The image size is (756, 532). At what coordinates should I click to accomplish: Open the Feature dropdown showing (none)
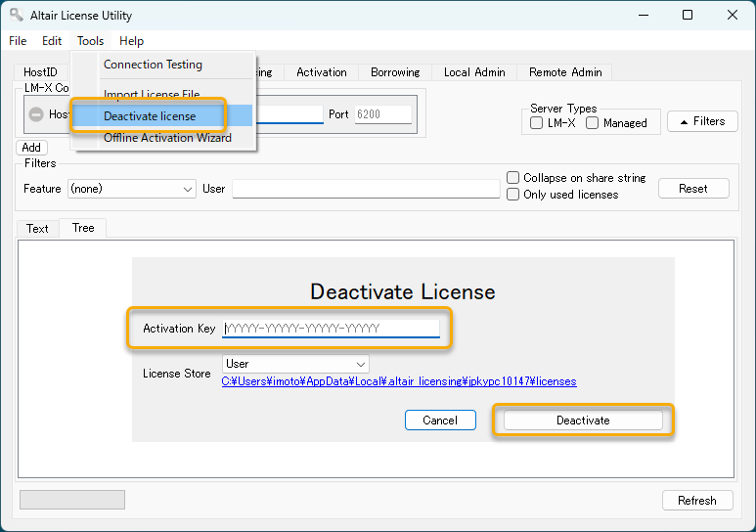click(x=132, y=189)
